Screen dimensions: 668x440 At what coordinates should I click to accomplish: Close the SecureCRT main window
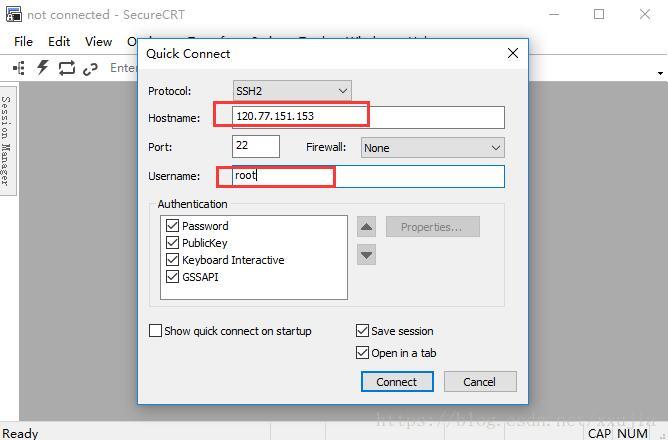[645, 14]
